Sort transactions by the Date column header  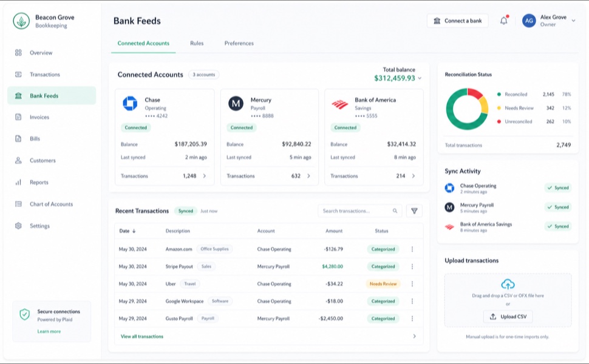tap(128, 231)
